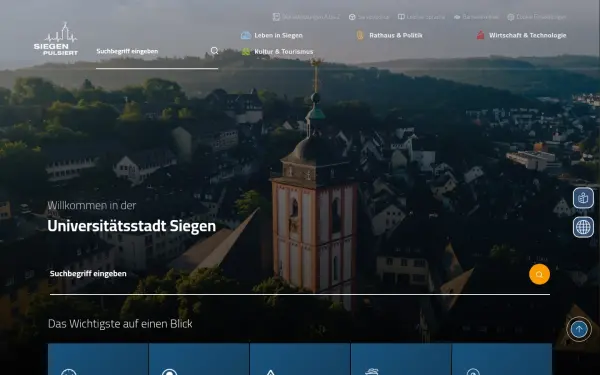Click the Universitätsstadt Siegen heading
The image size is (600, 375).
coord(132,226)
